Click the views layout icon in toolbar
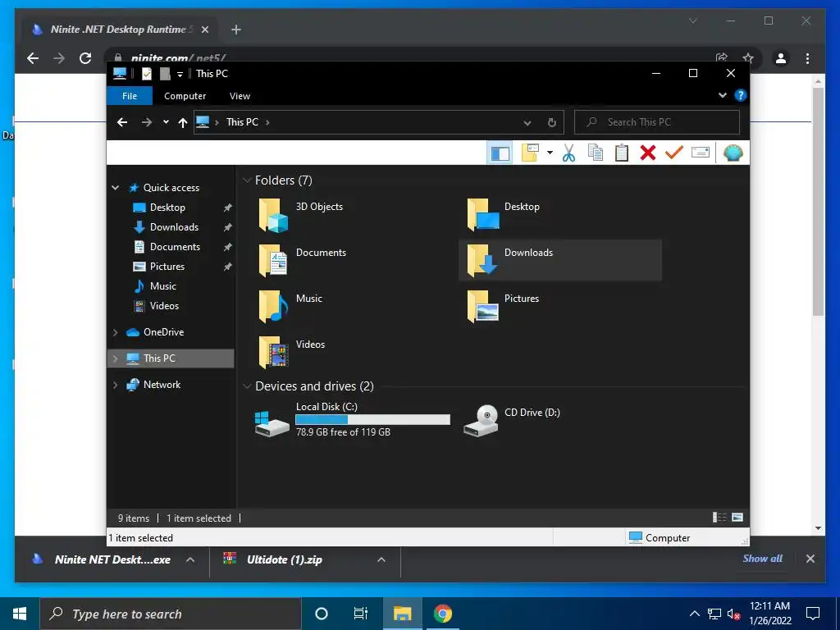 click(x=530, y=153)
